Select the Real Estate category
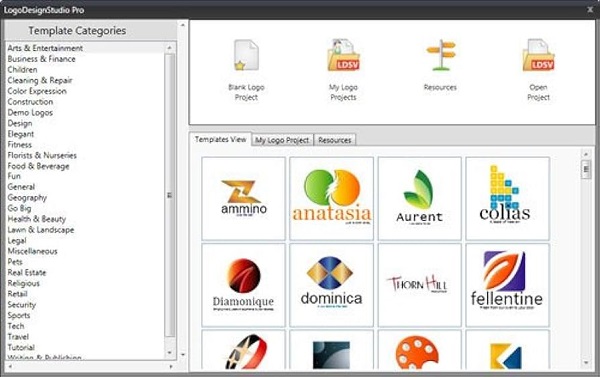This screenshot has width=600, height=377. point(27,273)
